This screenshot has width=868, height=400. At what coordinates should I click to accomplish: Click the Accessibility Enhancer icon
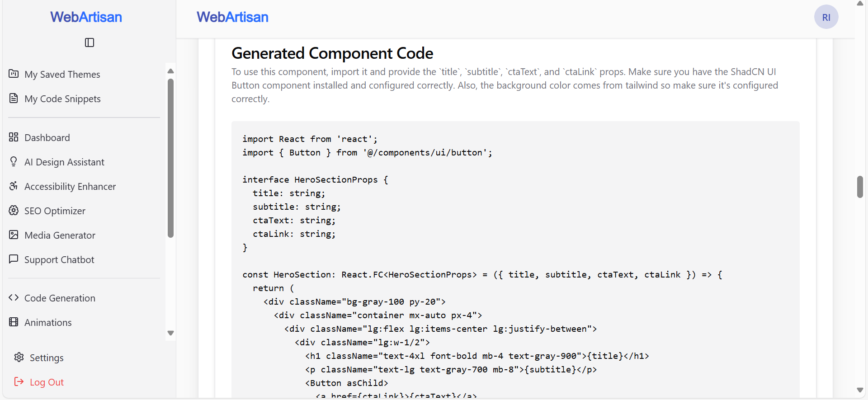click(x=14, y=186)
